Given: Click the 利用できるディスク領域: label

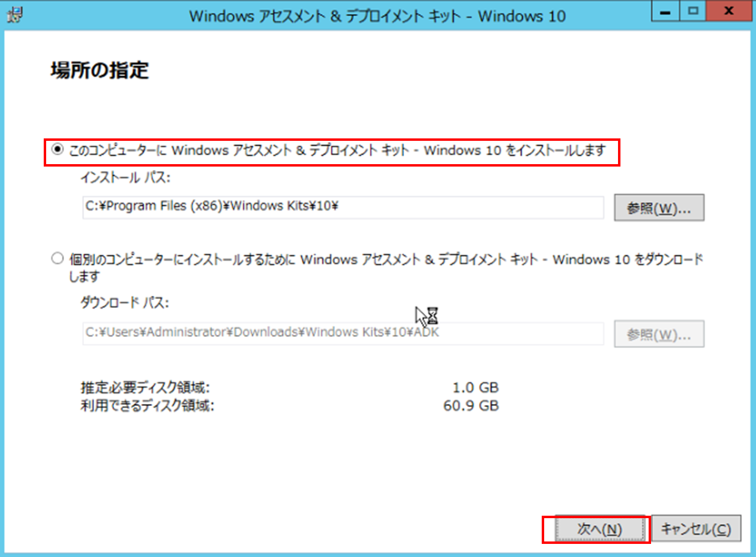Looking at the screenshot, I should click(147, 405).
